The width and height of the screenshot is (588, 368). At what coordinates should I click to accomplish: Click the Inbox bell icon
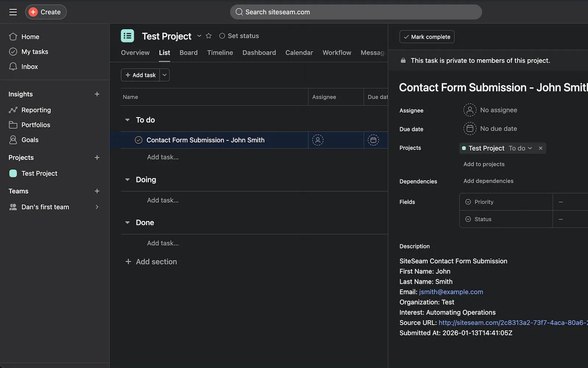[13, 67]
